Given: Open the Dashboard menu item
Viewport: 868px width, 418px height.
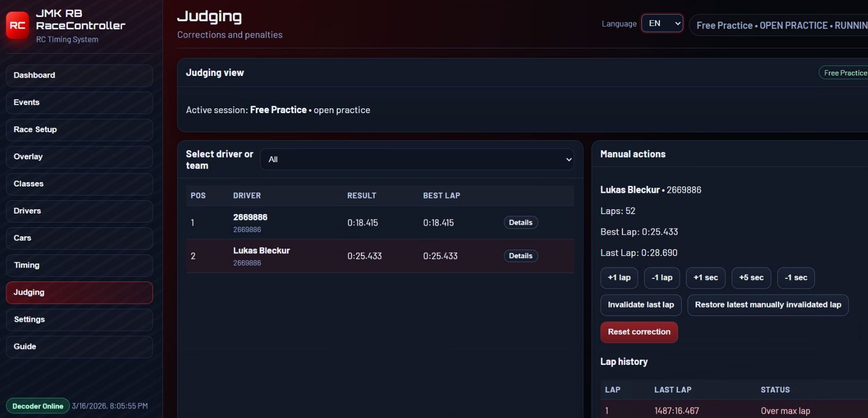Looking at the screenshot, I should [79, 75].
